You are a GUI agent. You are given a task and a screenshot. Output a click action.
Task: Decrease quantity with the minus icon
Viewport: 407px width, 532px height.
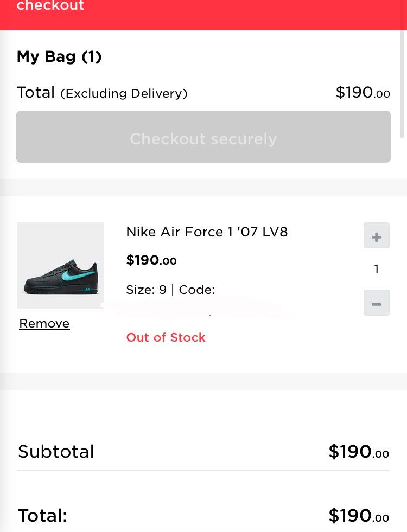pos(377,303)
